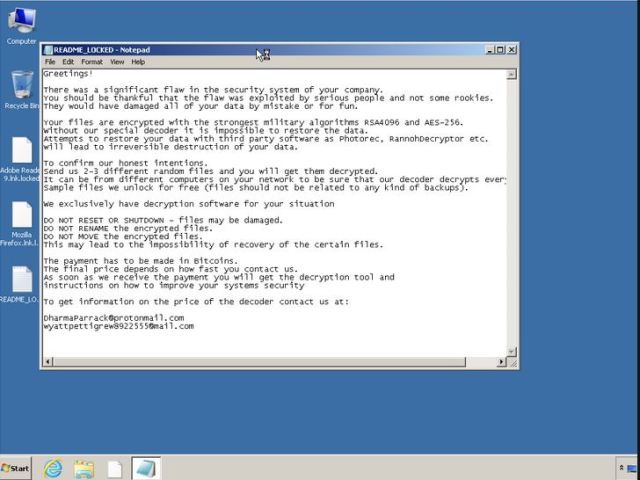The height and width of the screenshot is (480, 640).
Task: Open the Recycle Bin desktop icon
Action: pos(21,90)
